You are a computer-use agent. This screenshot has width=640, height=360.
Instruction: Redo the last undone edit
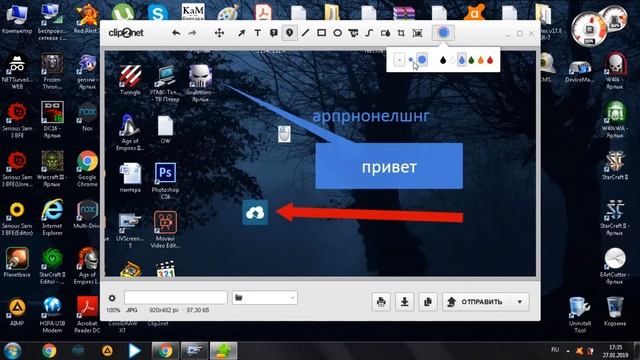click(192, 33)
